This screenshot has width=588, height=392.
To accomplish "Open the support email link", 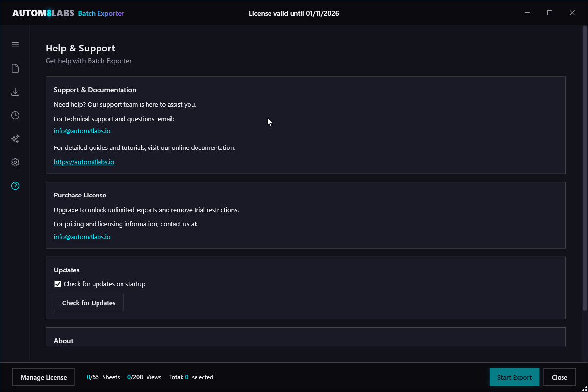I will (82, 131).
